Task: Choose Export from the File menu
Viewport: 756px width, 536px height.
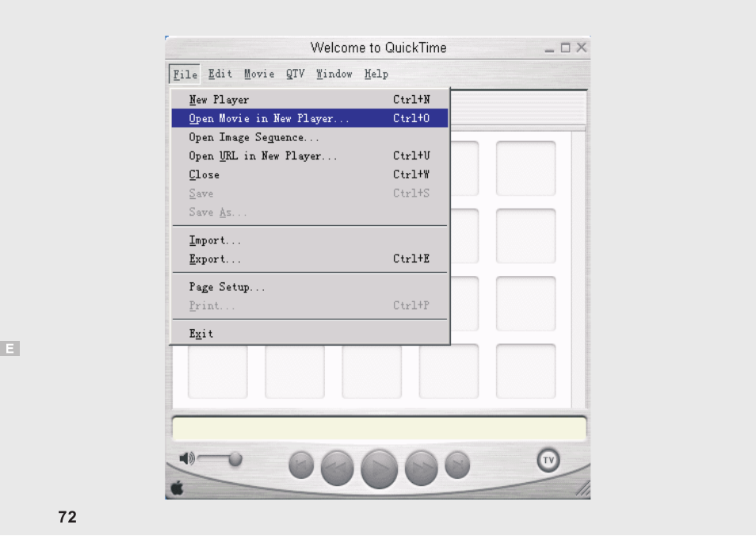Action: coord(310,259)
